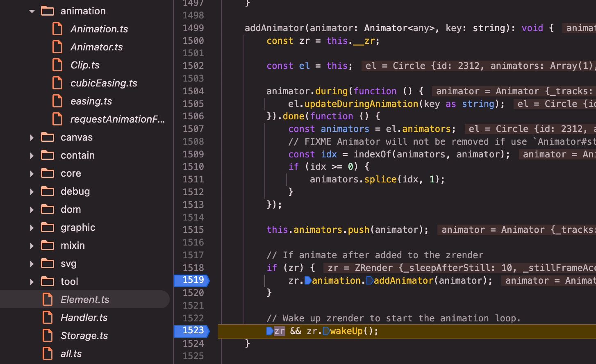This screenshot has width=596, height=364.
Task: Open the Storage.ts file icon
Action: point(48,336)
